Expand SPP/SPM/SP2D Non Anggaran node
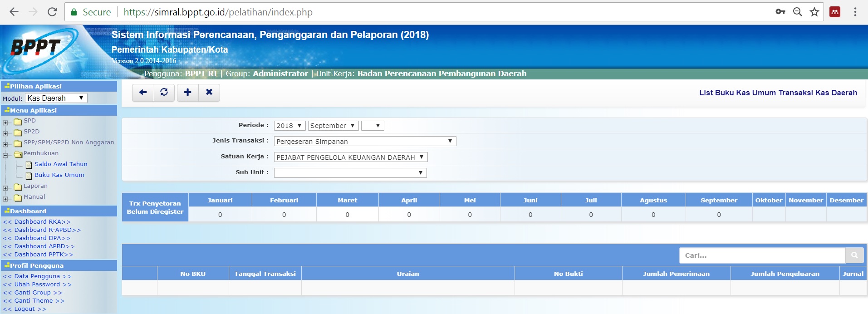The image size is (868, 314). pos(5,144)
